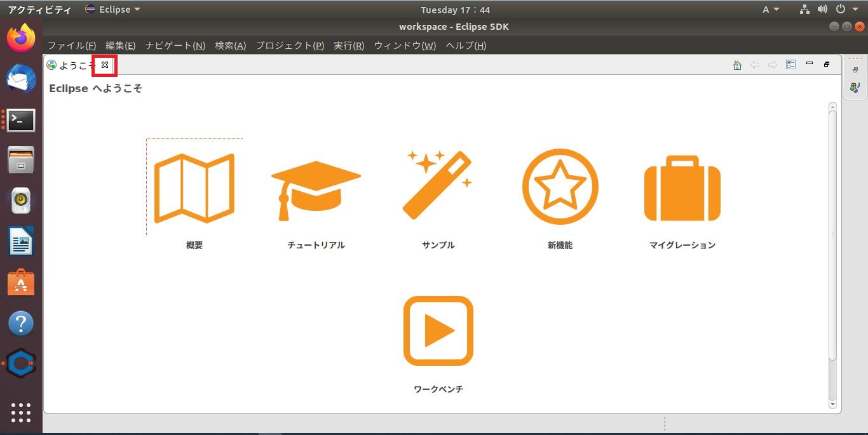Image resolution: width=868 pixels, height=435 pixels.
Task: Open the Java perspective icon in right trim
Action: click(x=855, y=87)
